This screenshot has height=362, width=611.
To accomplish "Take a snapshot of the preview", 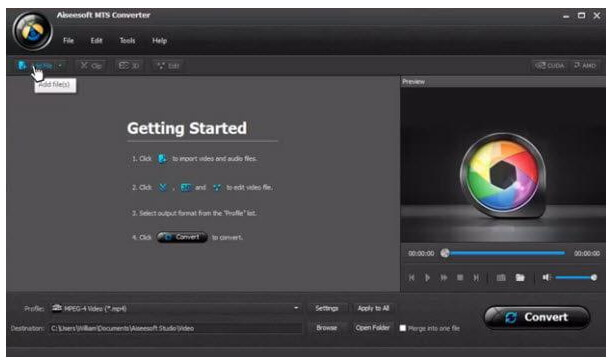I will (x=501, y=277).
